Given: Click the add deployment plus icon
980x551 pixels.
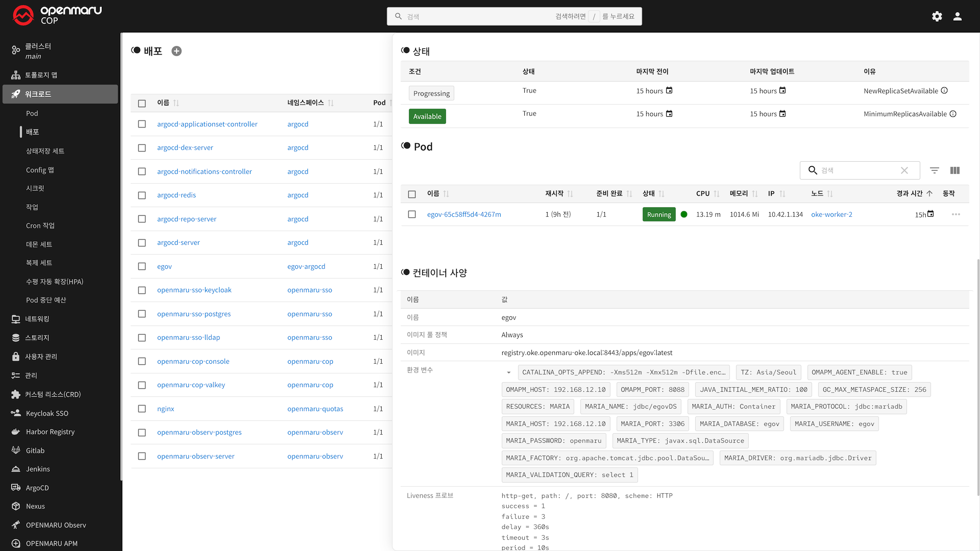Looking at the screenshot, I should [x=177, y=51].
